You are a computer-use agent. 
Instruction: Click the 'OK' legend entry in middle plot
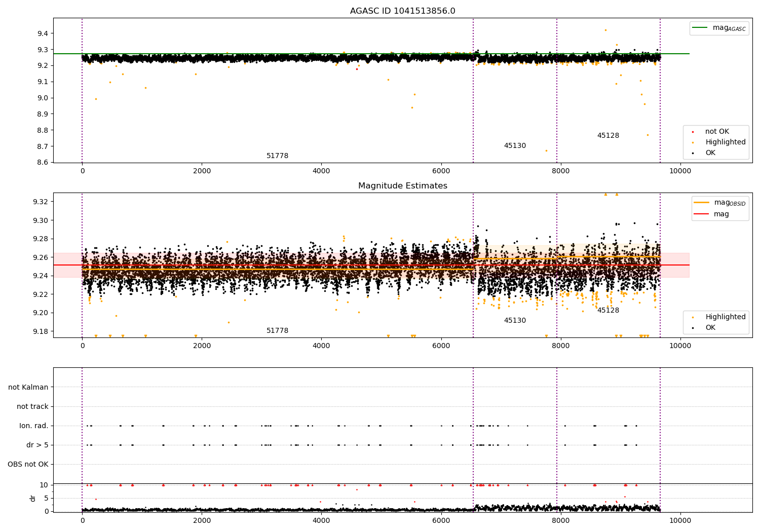(x=710, y=328)
